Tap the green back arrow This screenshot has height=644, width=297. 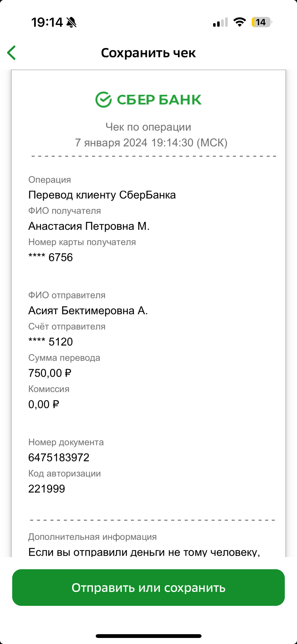tap(12, 53)
